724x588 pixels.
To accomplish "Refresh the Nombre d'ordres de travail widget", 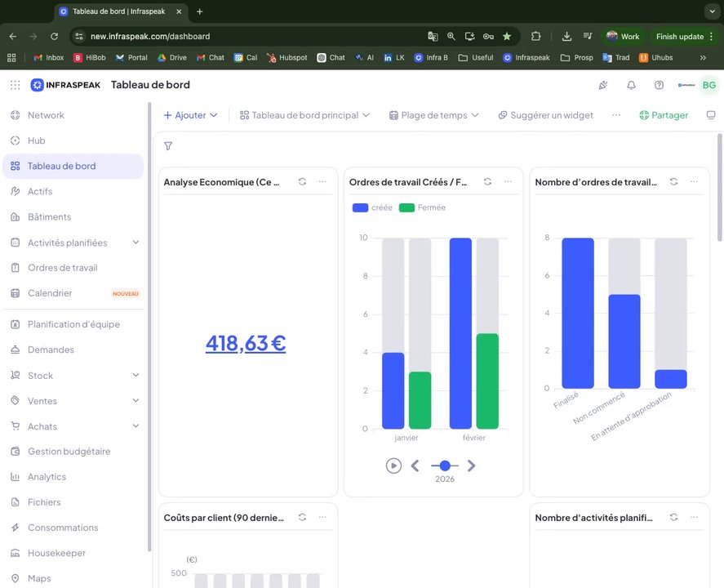I will coord(673,181).
